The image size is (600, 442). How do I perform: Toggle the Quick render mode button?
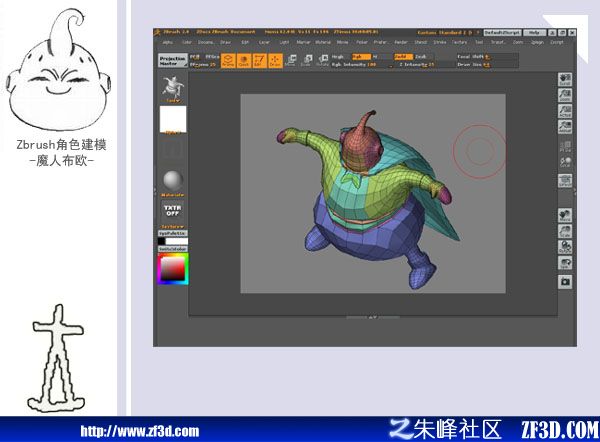[243, 60]
